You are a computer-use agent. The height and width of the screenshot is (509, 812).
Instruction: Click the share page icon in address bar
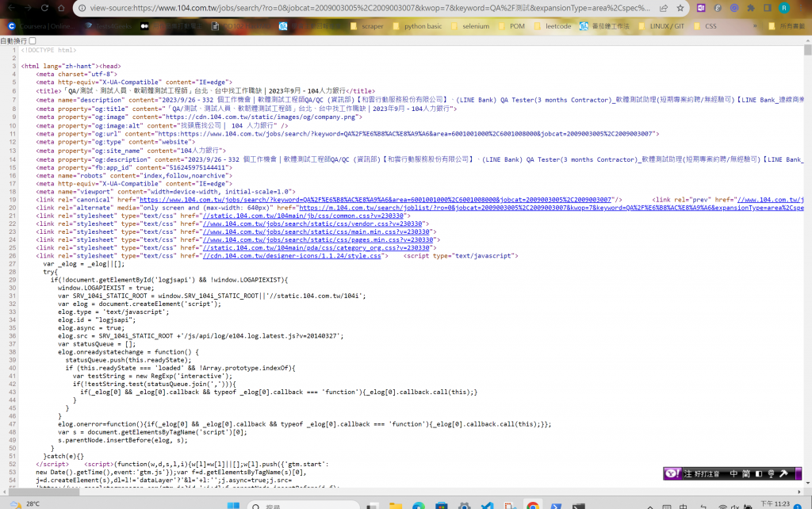pyautogui.click(x=664, y=8)
